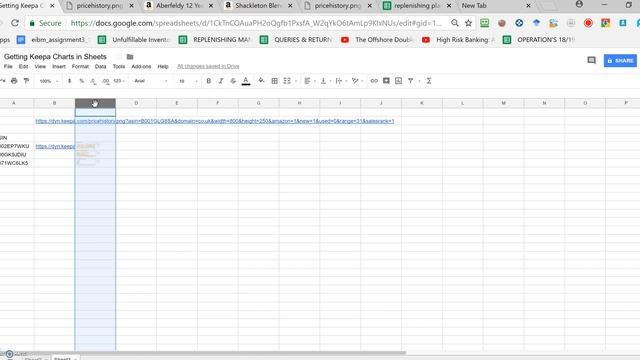Toggle strikethrough formatting
The width and height of the screenshot is (640, 360).
click(x=233, y=81)
